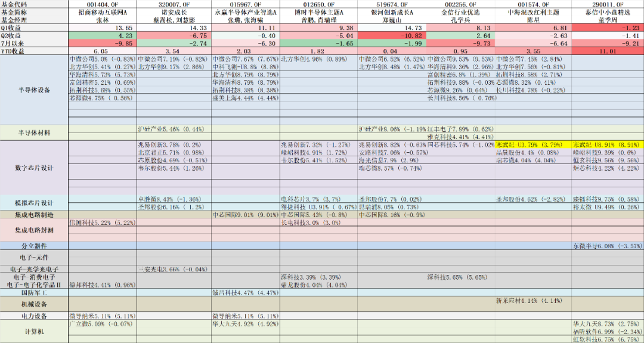This screenshot has width=644, height=343.
Task: Select fund name 银河创新成长A
Action: pos(391,13)
